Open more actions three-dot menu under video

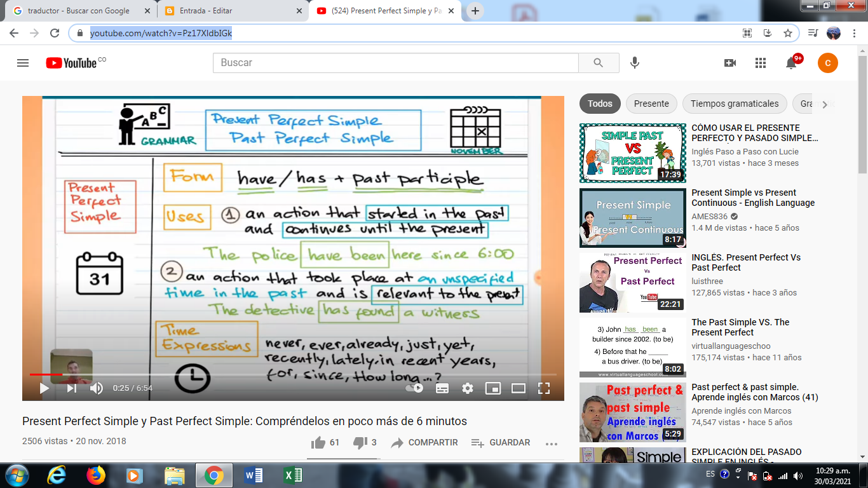551,443
